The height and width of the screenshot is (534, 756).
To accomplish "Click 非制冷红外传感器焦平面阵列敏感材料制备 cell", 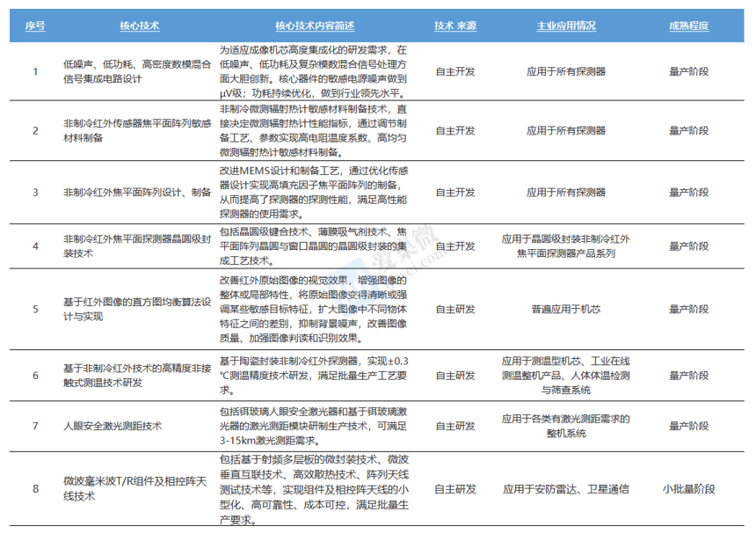I will point(137,131).
